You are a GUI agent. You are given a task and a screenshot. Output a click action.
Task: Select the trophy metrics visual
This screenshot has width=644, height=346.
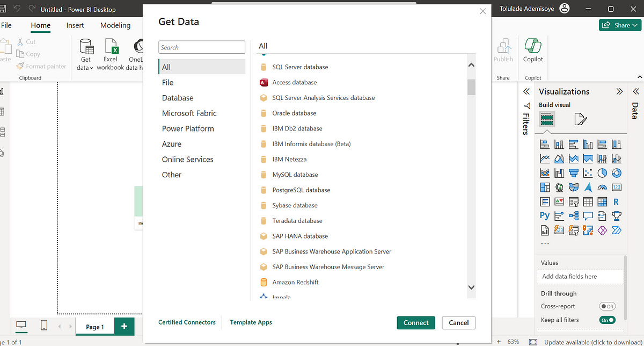pos(617,216)
